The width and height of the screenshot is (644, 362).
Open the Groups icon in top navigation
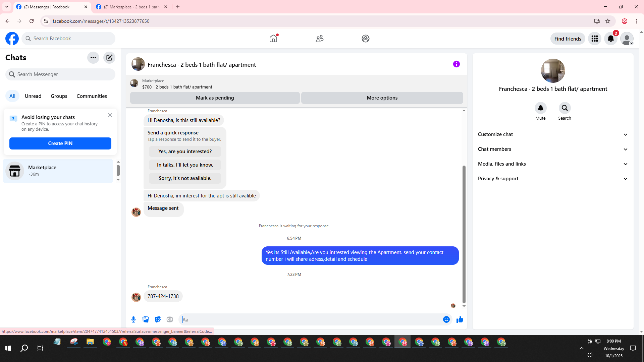[x=366, y=39]
